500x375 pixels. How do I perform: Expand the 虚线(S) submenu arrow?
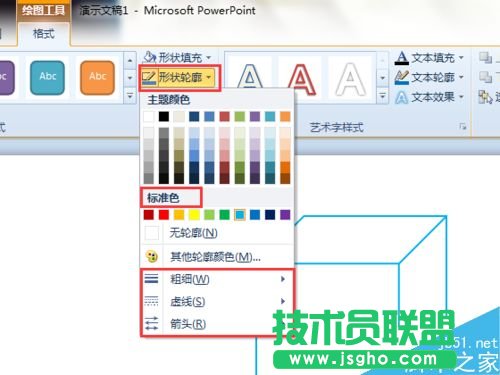point(283,301)
